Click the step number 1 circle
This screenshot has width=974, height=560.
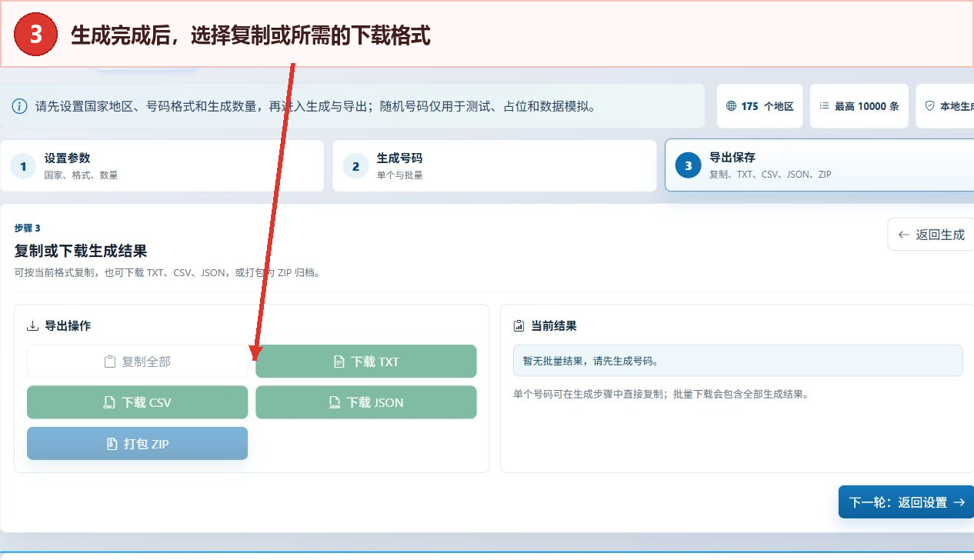tap(23, 166)
